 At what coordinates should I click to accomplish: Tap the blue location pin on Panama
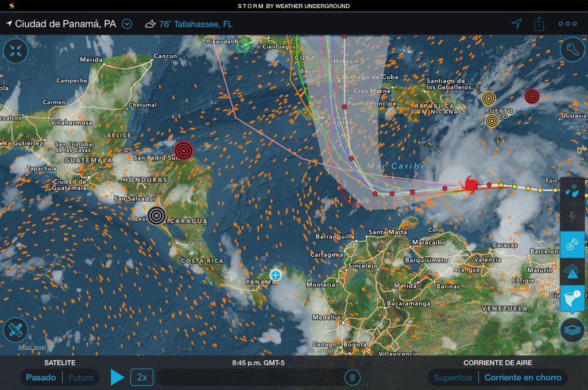click(276, 275)
